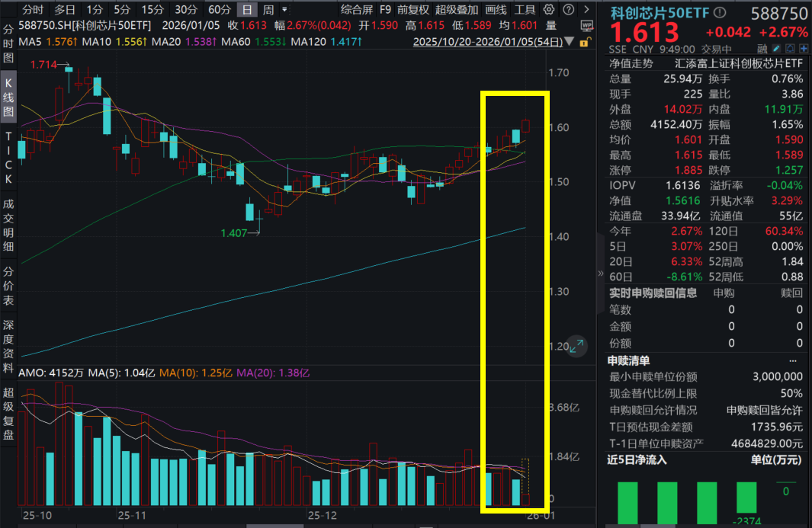
Task: Toggle the orange lock icon near the date range
Action: coord(585,40)
